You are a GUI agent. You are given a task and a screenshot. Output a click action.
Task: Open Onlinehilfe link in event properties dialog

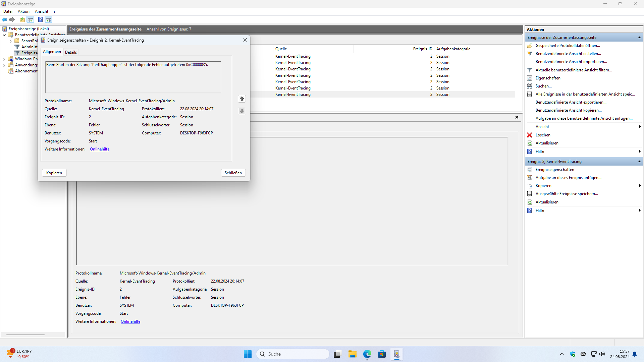tap(100, 149)
